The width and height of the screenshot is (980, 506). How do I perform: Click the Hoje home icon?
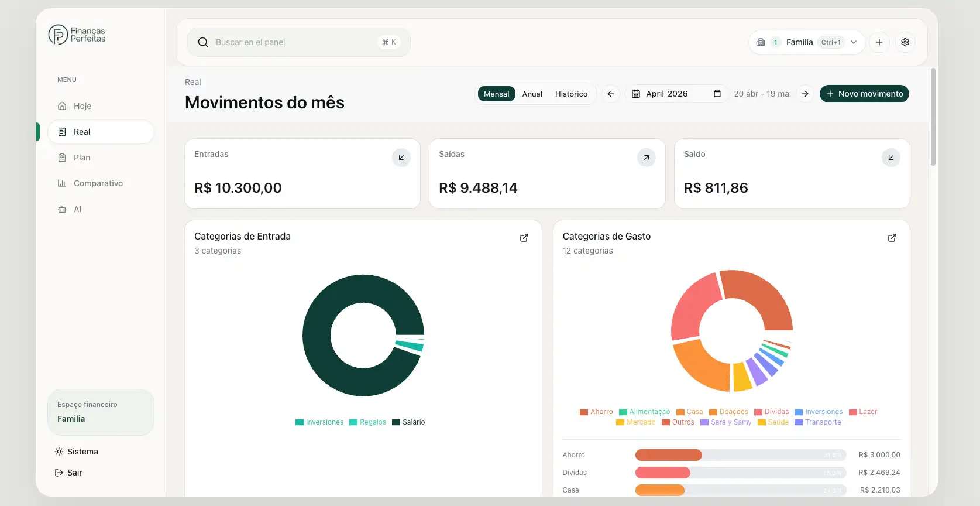click(x=62, y=106)
